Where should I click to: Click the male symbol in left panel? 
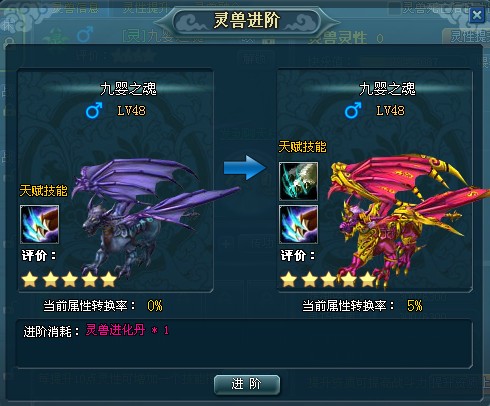94,110
